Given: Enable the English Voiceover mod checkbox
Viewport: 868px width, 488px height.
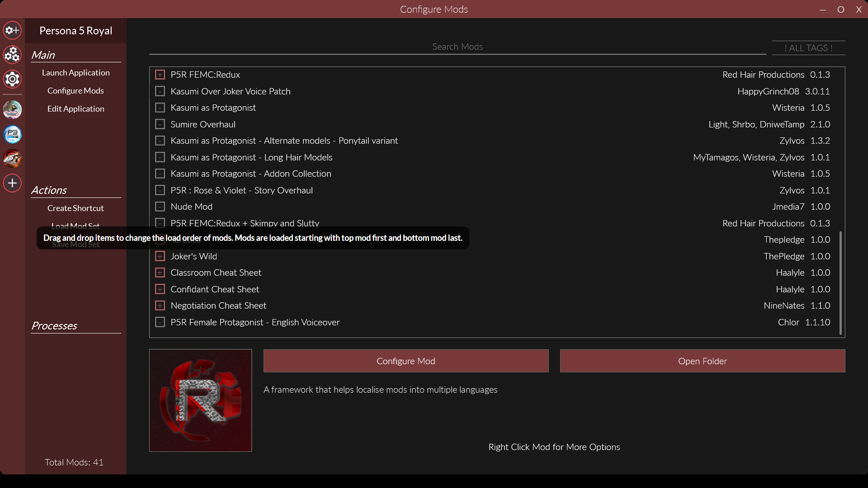Looking at the screenshot, I should coord(160,322).
